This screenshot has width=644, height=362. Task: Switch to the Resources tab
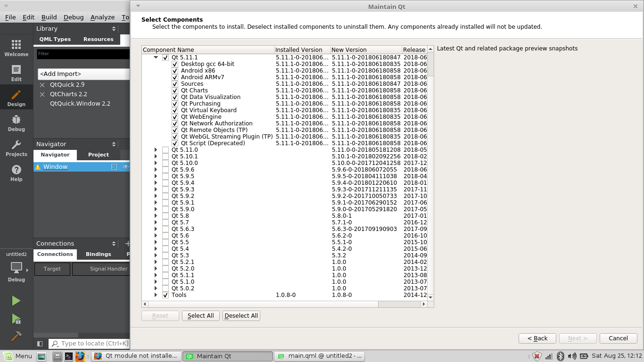(98, 39)
